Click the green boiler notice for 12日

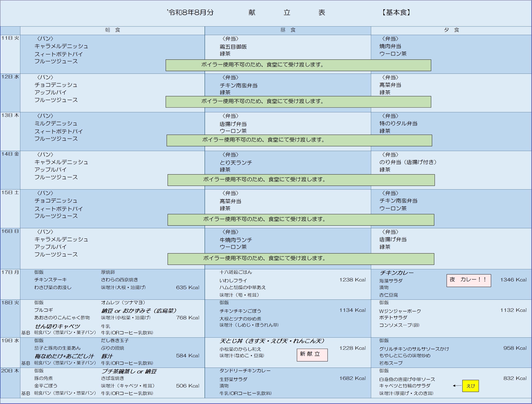pyautogui.click(x=298, y=102)
